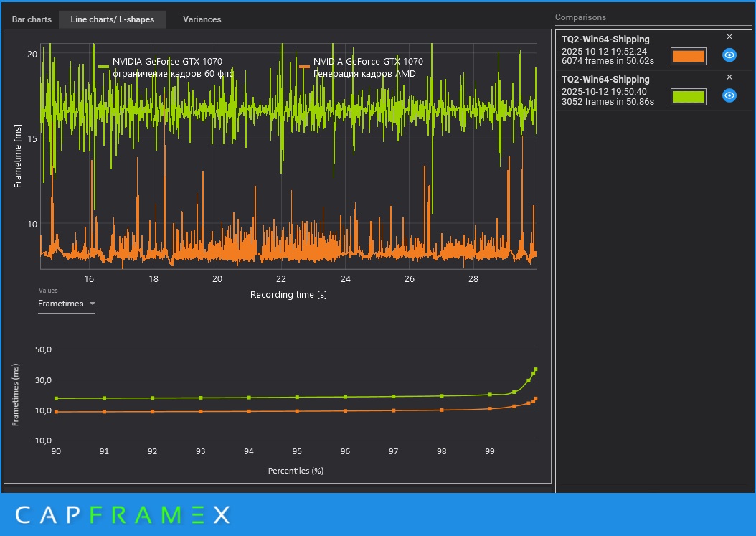
Task: Select the Line charts/ L-shapes tab
Action: pos(113,19)
